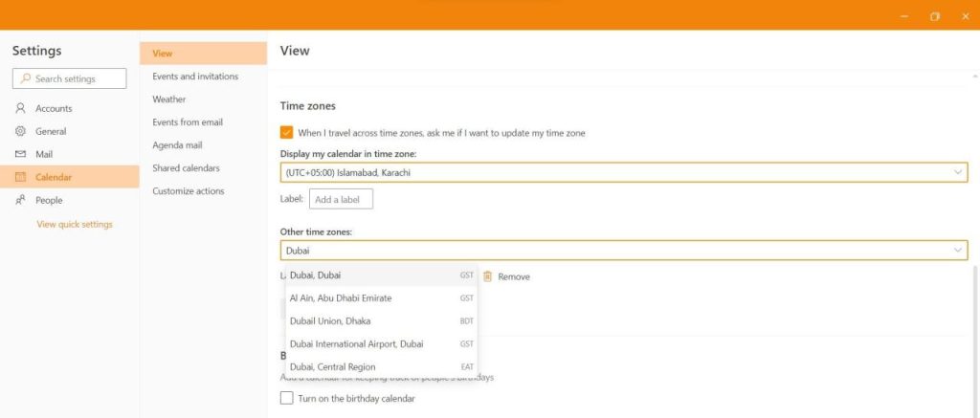Click the Calendar icon in sidebar
The width and height of the screenshot is (980, 418).
coord(20,178)
